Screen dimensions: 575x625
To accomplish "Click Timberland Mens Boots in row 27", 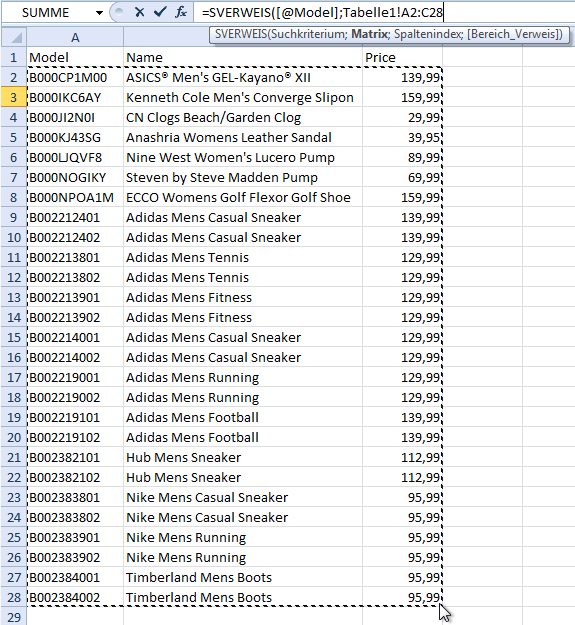I will click(243, 578).
